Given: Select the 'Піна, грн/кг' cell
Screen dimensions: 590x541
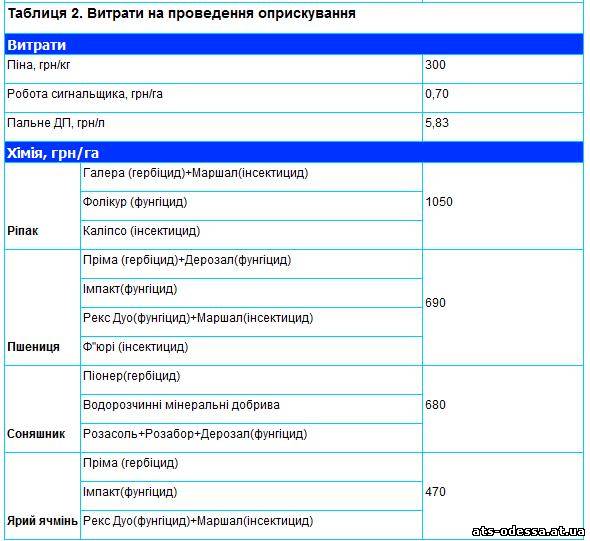Looking at the screenshot, I should click(213, 69).
